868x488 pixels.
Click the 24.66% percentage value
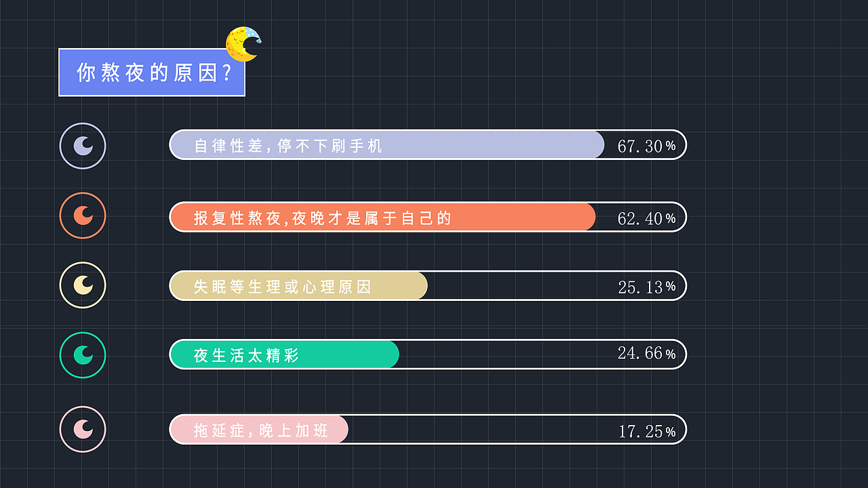coord(646,353)
